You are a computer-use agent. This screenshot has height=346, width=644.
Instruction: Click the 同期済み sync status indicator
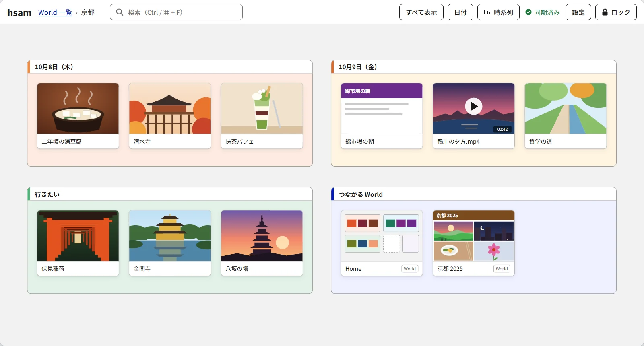point(543,12)
